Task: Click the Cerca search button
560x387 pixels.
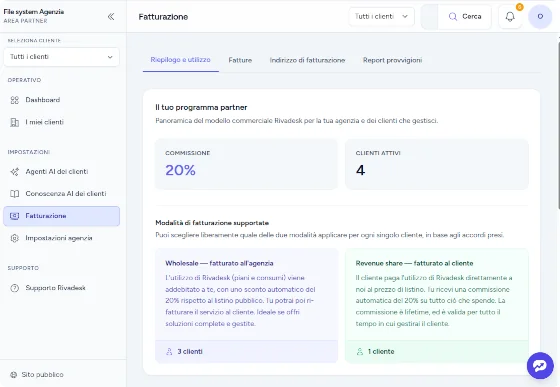Action: 465,16
